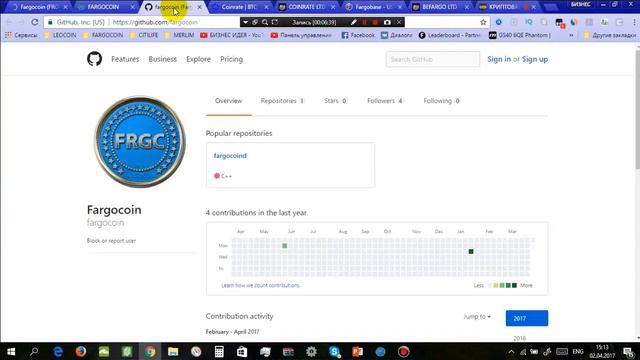
Task: Open the БИЗНЕС ИДЕЯ YouTube bookmark
Action: pyautogui.click(x=231, y=36)
